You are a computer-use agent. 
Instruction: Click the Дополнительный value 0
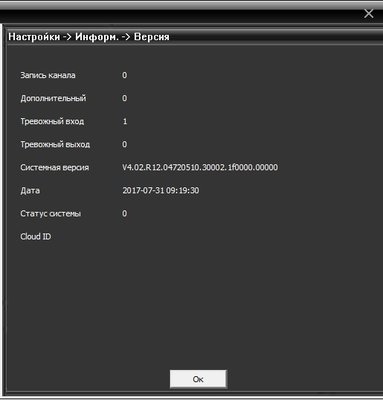(x=124, y=98)
